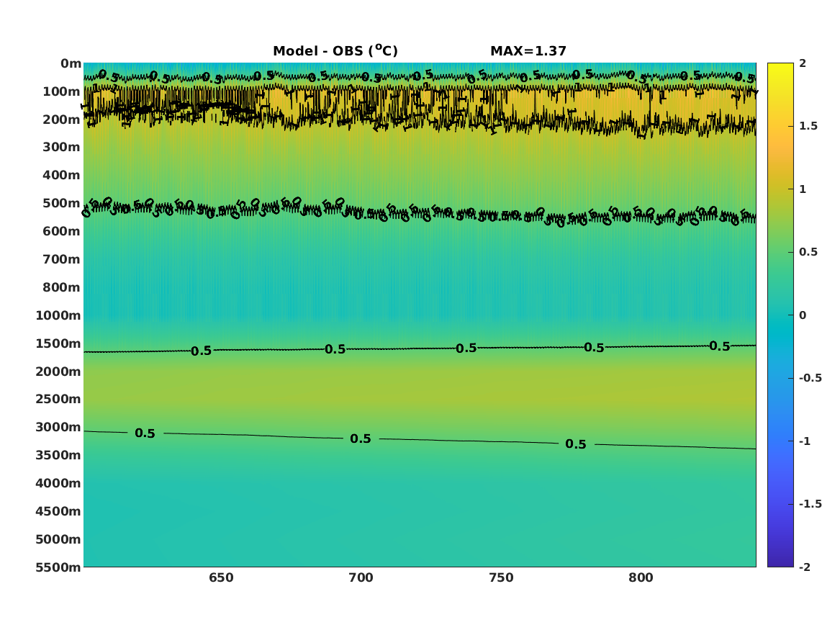This screenshot has width=840, height=630.
Task: Click the '2000m' depth axis label
Action: pyautogui.click(x=58, y=372)
